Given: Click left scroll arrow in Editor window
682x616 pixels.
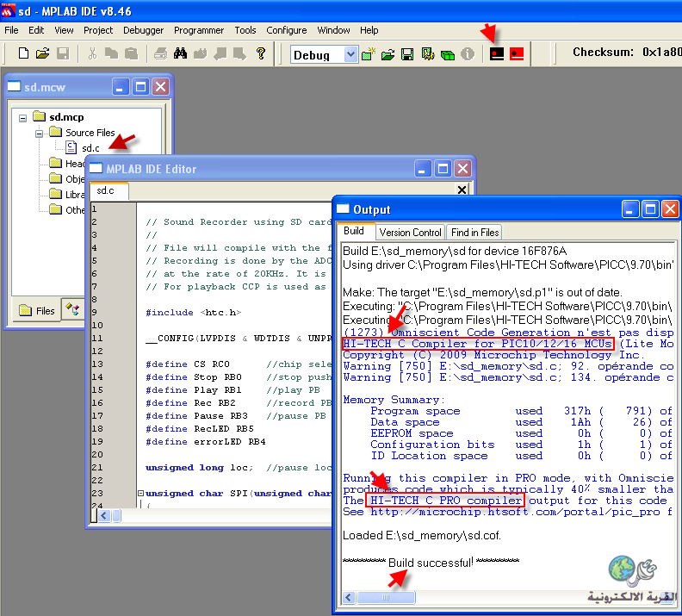Looking at the screenshot, I should (104, 516).
